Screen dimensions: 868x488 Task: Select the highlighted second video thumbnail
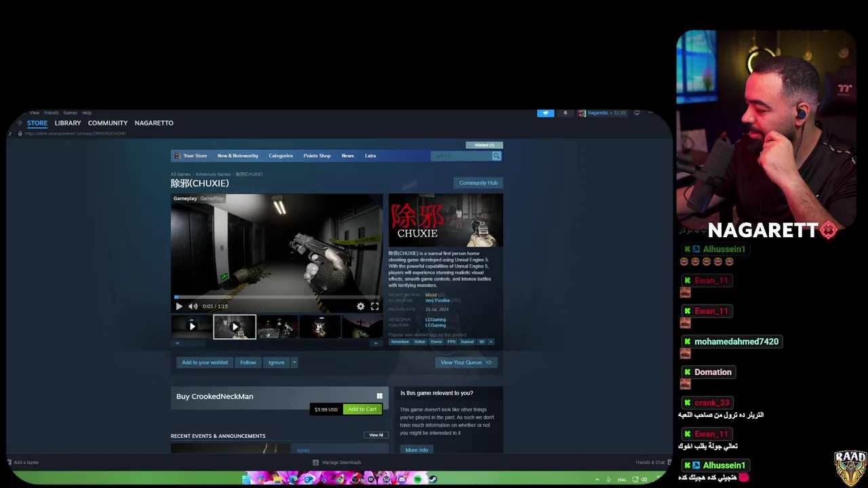click(x=235, y=327)
